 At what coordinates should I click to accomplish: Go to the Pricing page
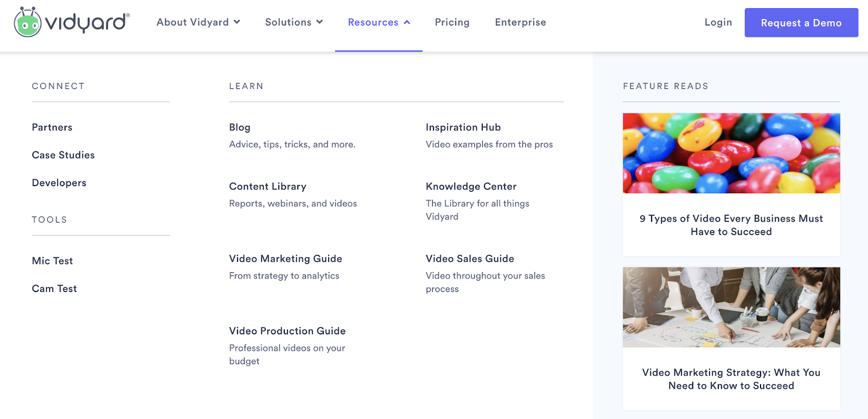click(452, 22)
